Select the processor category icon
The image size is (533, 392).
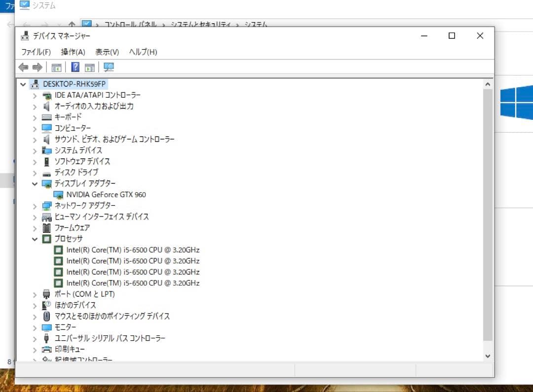pyautogui.click(x=46, y=239)
